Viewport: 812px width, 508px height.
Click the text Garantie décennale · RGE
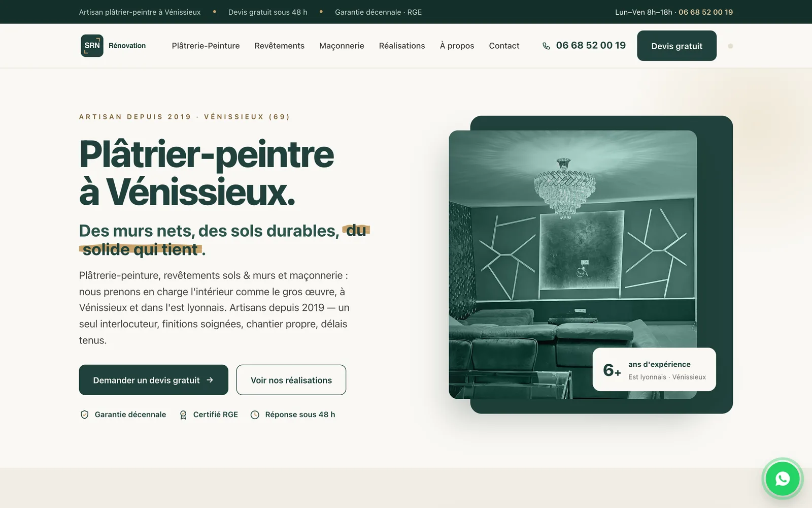click(378, 12)
